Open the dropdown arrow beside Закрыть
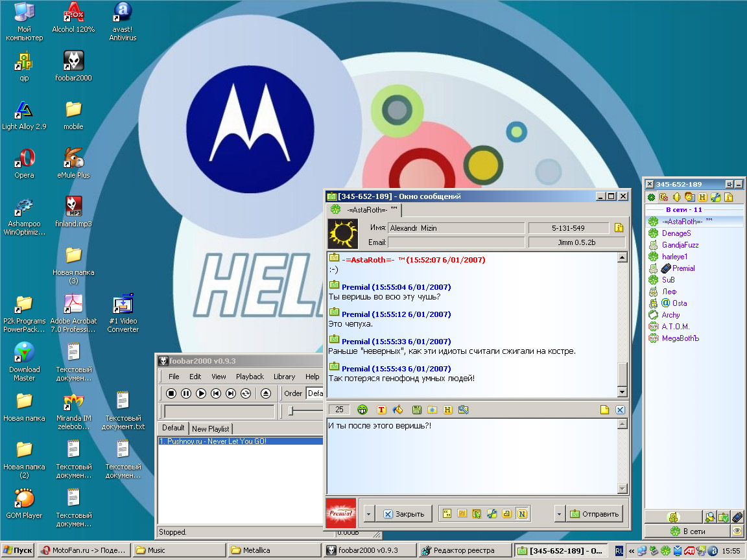Viewport: 747px width, 560px height. [368, 514]
